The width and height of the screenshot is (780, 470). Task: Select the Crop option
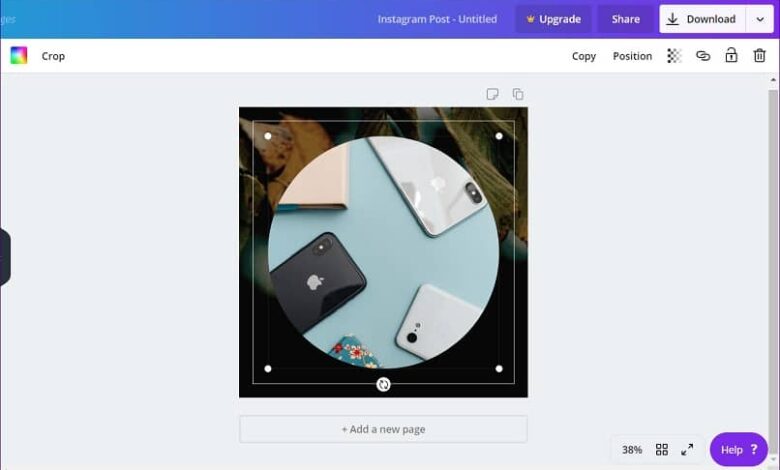pyautogui.click(x=53, y=56)
